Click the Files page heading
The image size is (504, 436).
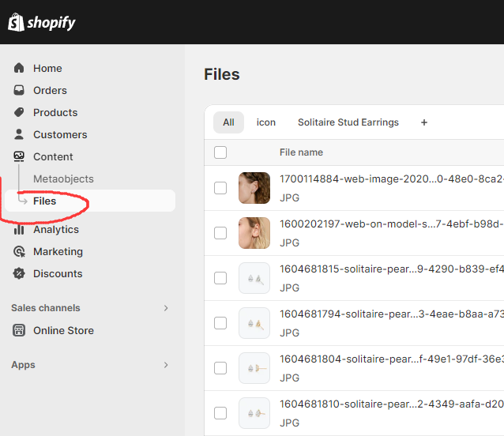(222, 74)
